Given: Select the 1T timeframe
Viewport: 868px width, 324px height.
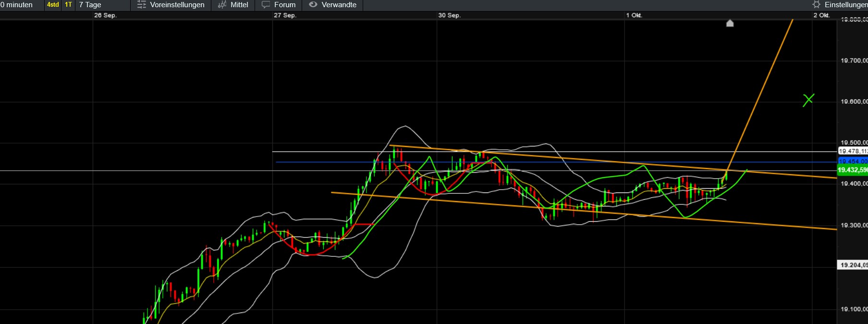Looking at the screenshot, I should (68, 5).
